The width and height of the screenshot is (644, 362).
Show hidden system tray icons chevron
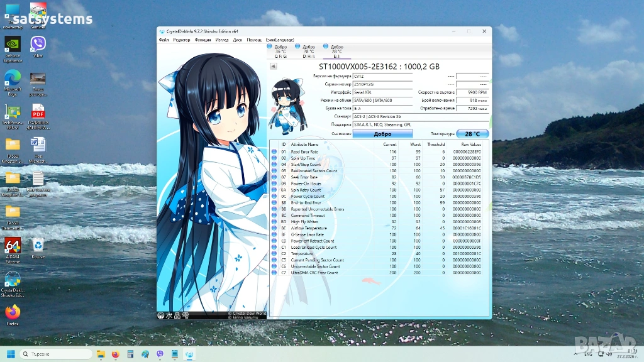point(575,354)
